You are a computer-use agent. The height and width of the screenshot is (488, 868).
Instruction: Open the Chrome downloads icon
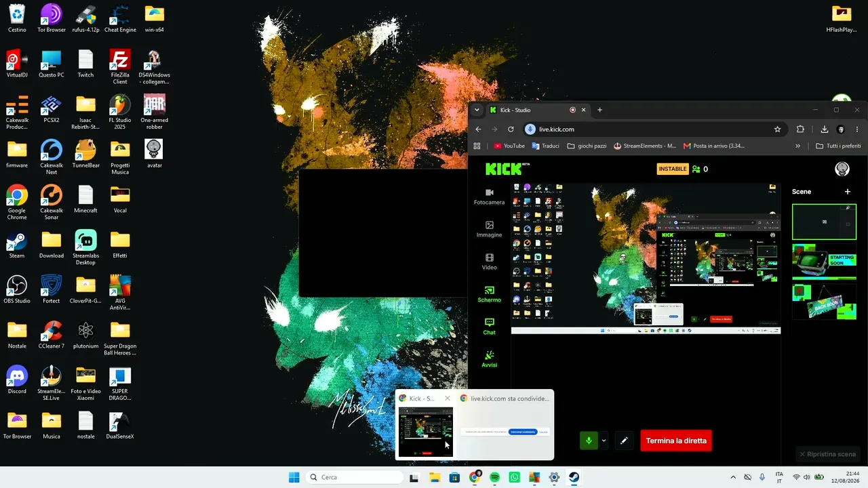tap(825, 129)
